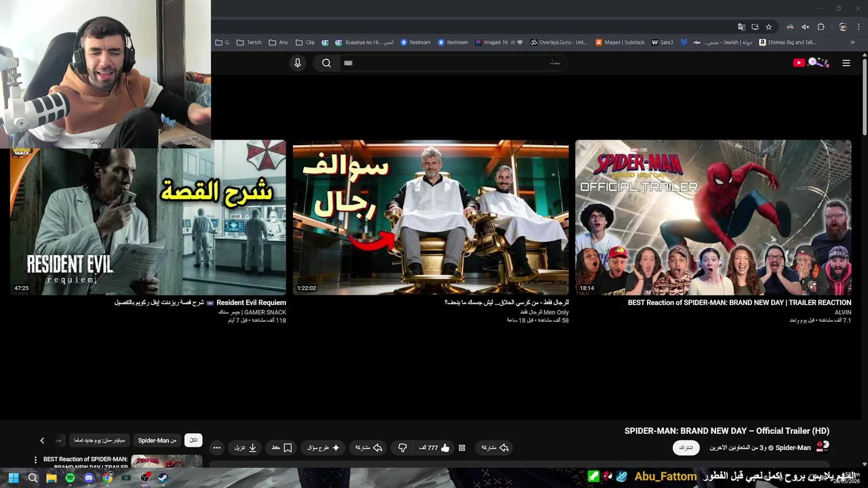Open the Spider-Man channel avatar
This screenshot has height=488, width=868.
[823, 447]
